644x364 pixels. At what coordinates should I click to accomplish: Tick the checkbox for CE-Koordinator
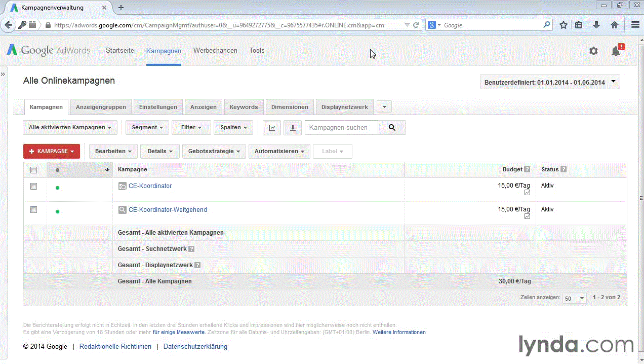33,187
